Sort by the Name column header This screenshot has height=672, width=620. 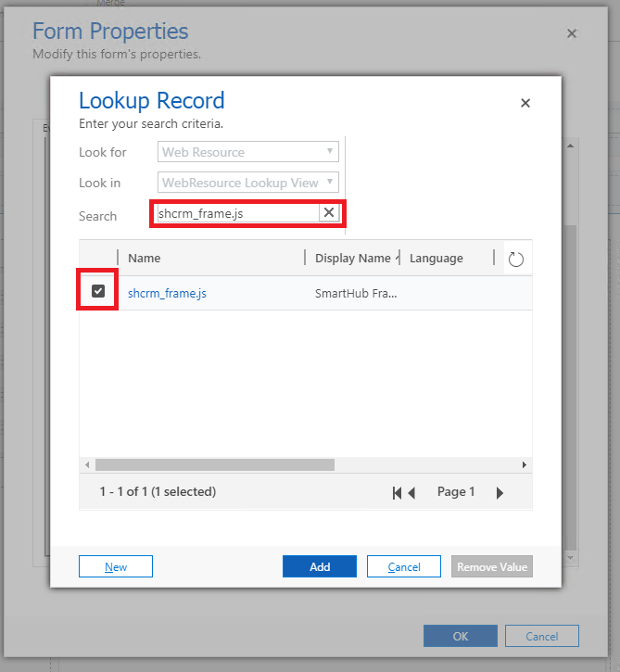pos(145,259)
